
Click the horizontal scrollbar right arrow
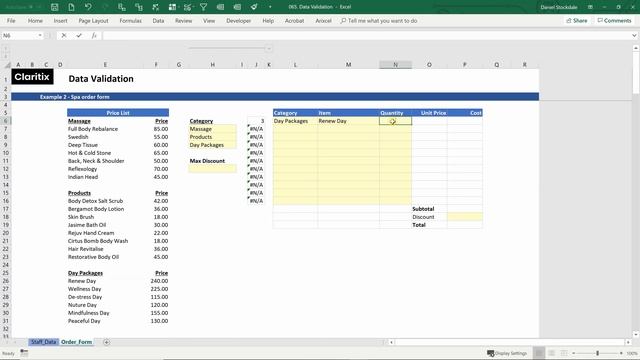coord(629,342)
